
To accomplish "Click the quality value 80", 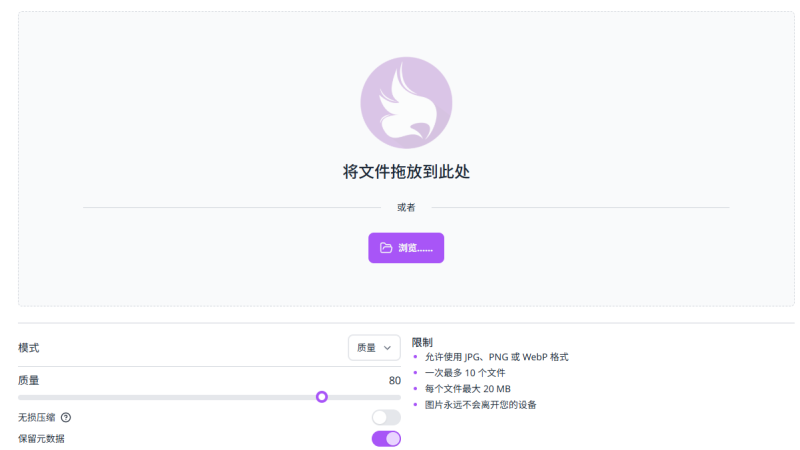I will [394, 381].
